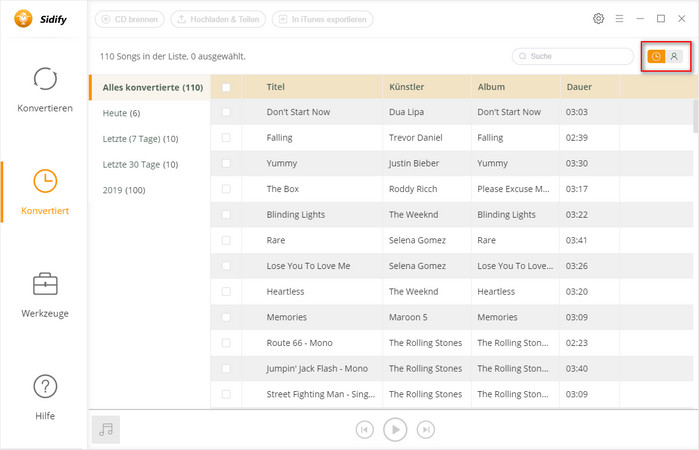Click the song title Rare

pos(275,240)
